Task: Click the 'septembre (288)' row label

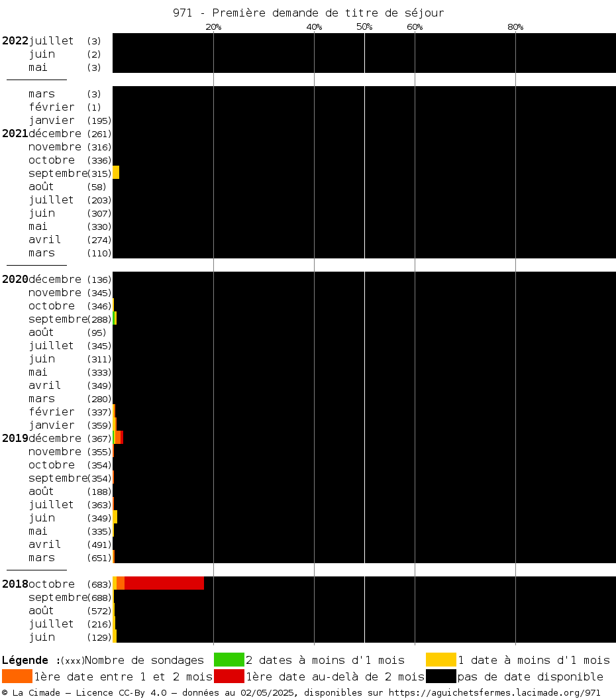Action: click(70, 319)
